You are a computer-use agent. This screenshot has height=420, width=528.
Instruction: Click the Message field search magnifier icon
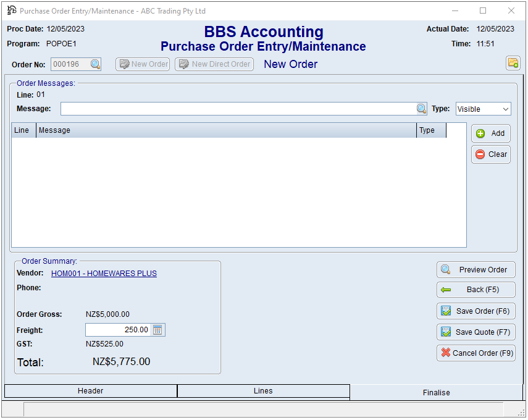coord(421,109)
